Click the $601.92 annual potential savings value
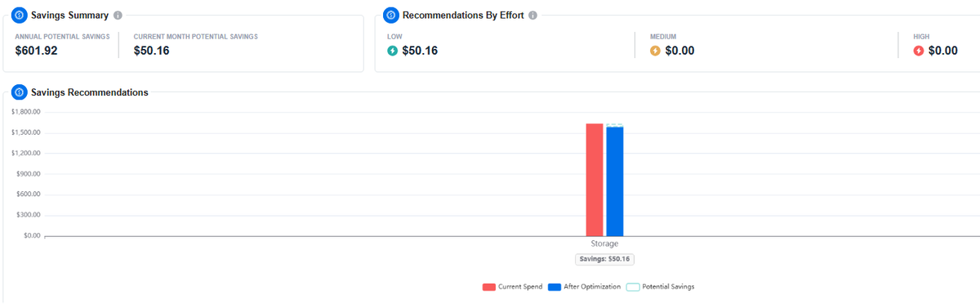 tap(36, 51)
